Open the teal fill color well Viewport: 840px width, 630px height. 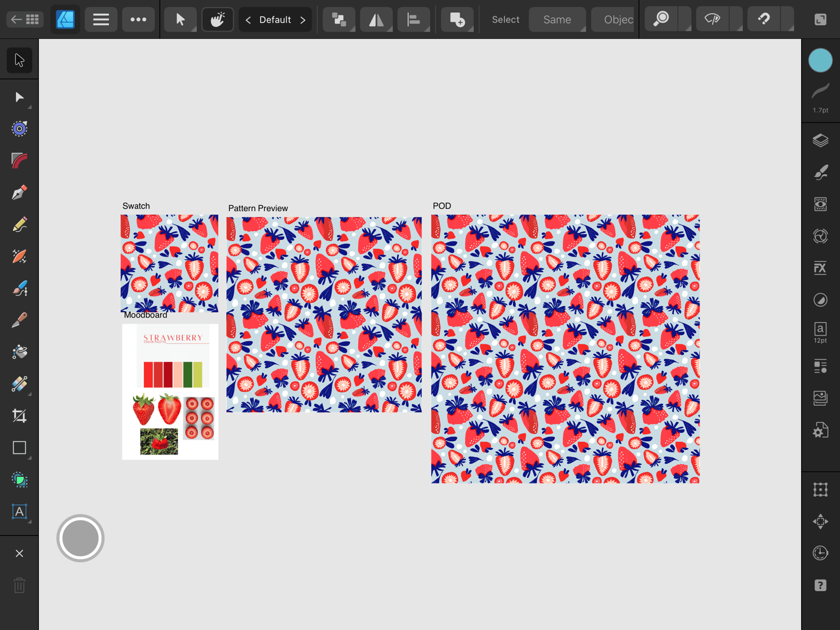click(x=820, y=60)
